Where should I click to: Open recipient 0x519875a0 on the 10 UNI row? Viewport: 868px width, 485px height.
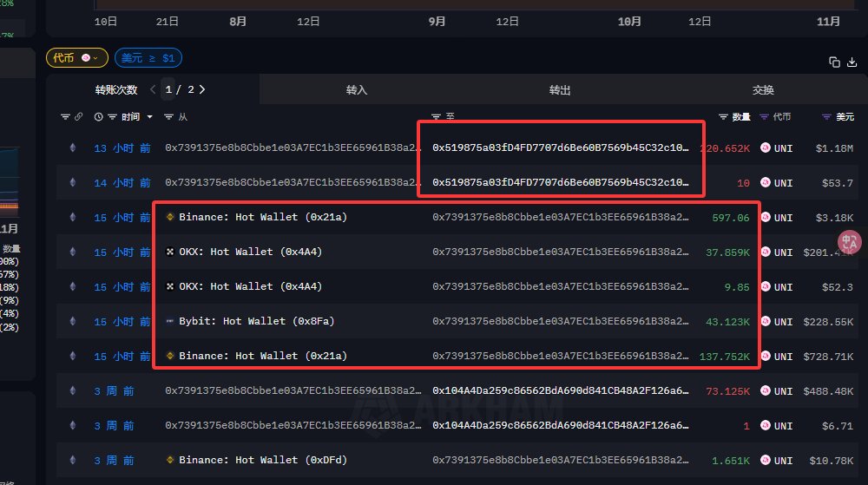560,182
